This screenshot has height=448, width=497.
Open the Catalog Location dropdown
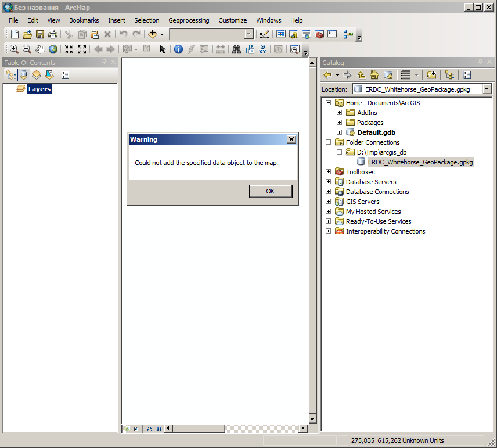coord(487,89)
